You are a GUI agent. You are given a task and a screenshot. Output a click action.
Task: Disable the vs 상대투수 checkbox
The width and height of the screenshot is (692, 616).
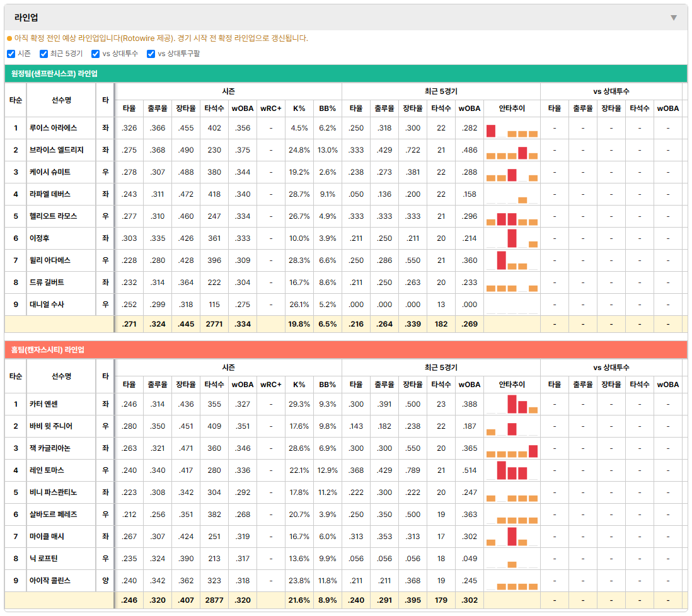[x=95, y=54]
